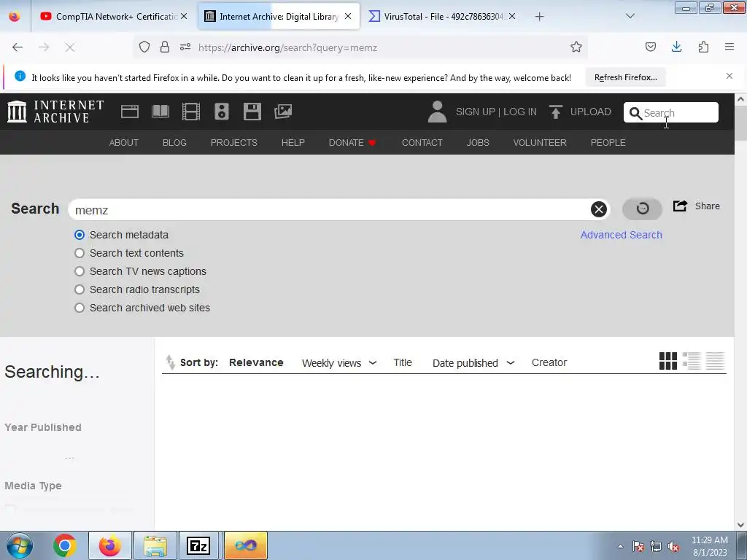The width and height of the screenshot is (747, 560).
Task: Switch to tile grid view
Action: [x=668, y=361]
